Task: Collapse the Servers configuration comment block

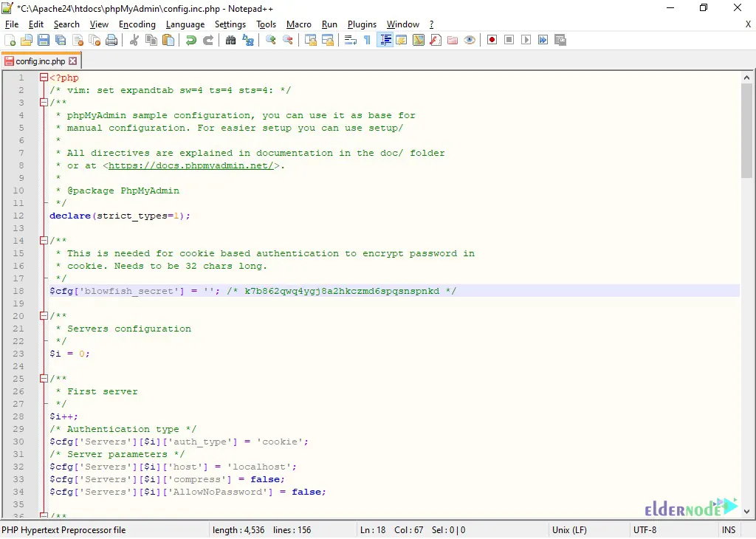Action: [44, 316]
